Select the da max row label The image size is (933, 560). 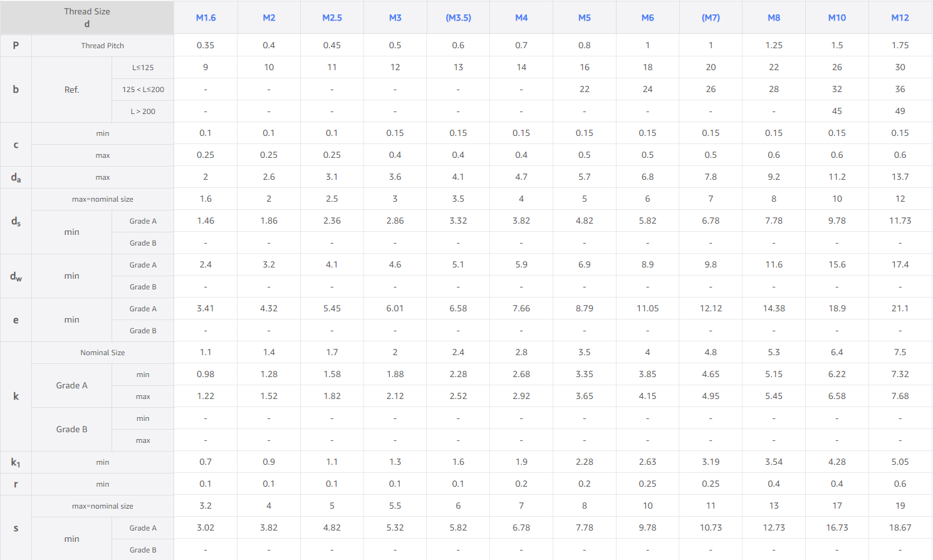pyautogui.click(x=103, y=177)
